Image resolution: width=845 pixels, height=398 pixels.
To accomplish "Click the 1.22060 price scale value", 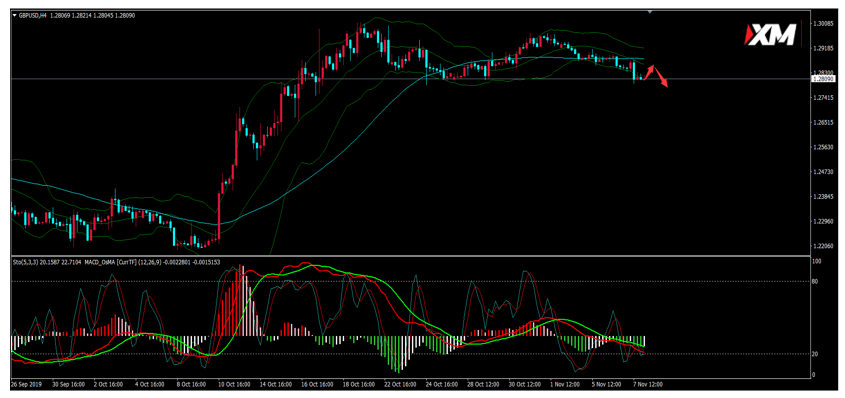I will point(822,246).
